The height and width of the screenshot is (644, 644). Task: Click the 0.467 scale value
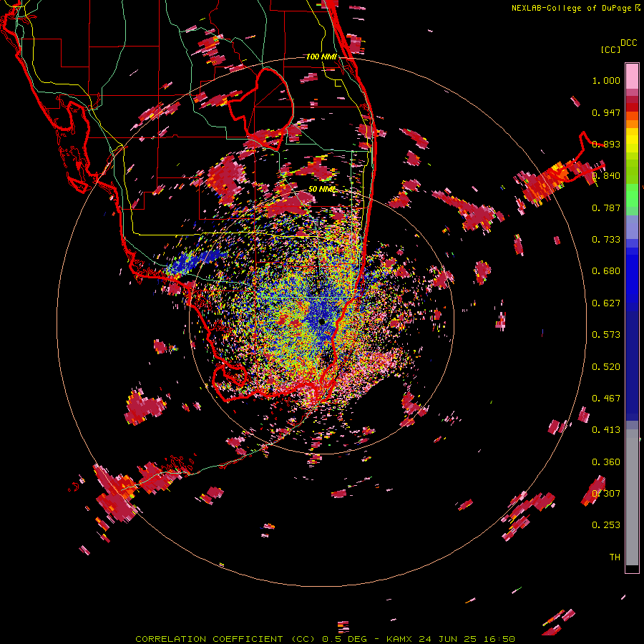(x=606, y=399)
